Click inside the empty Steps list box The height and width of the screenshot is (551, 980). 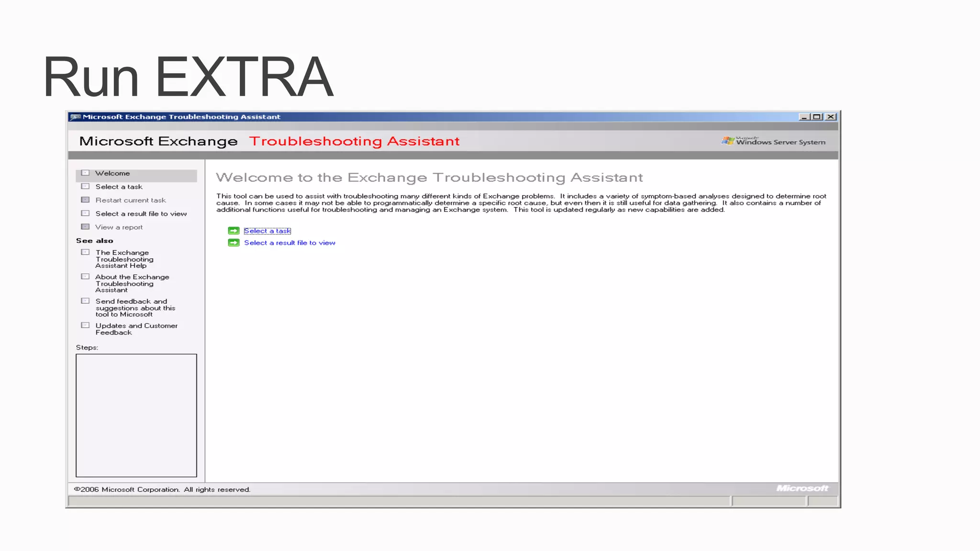pyautogui.click(x=136, y=415)
